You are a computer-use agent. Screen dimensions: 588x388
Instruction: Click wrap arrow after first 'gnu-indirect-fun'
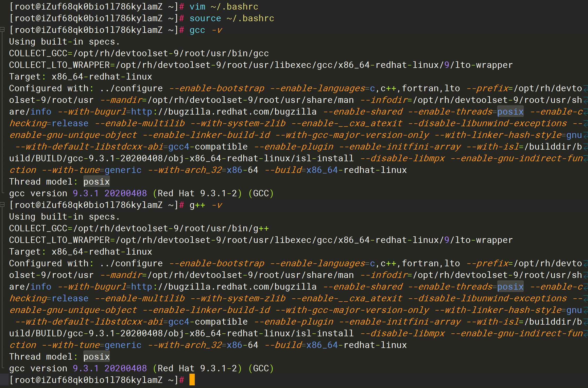(585, 159)
